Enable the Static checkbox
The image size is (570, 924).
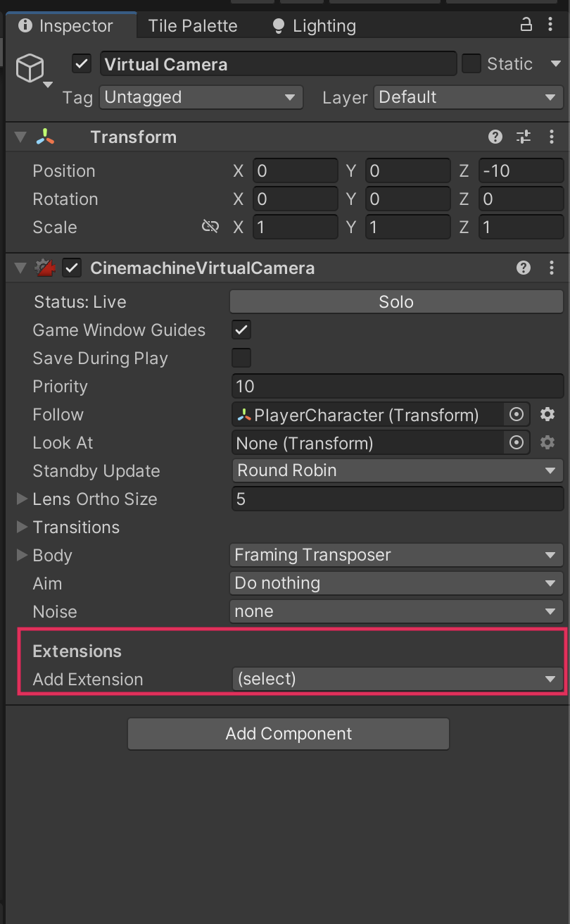(x=471, y=64)
